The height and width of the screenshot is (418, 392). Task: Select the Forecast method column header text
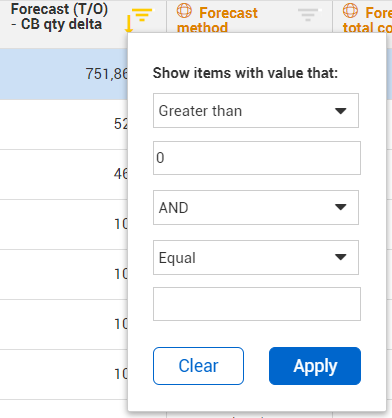(217, 21)
